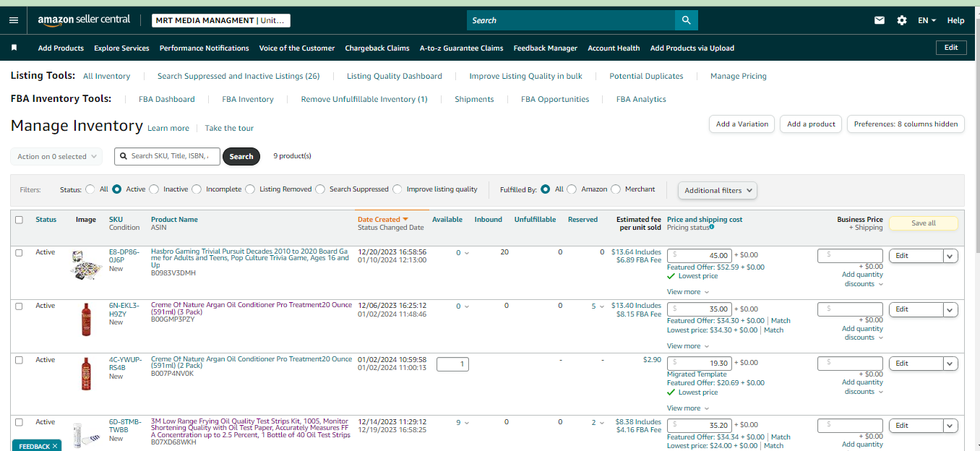Screen dimensions: 980x451
Task: Expand View more under the $19.30 price
Action: tap(688, 408)
